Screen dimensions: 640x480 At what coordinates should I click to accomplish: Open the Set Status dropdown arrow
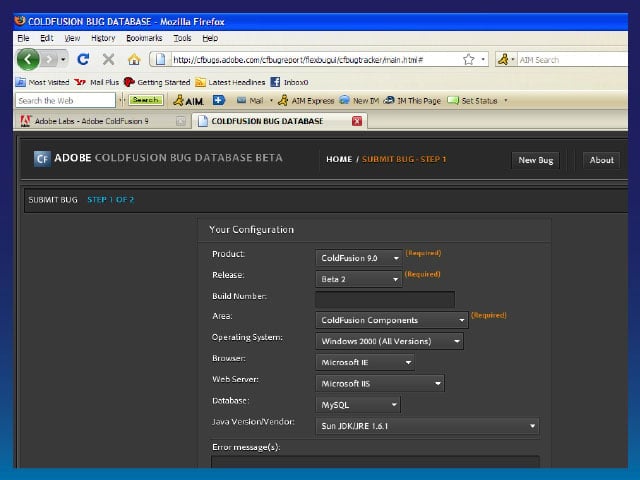tap(506, 100)
